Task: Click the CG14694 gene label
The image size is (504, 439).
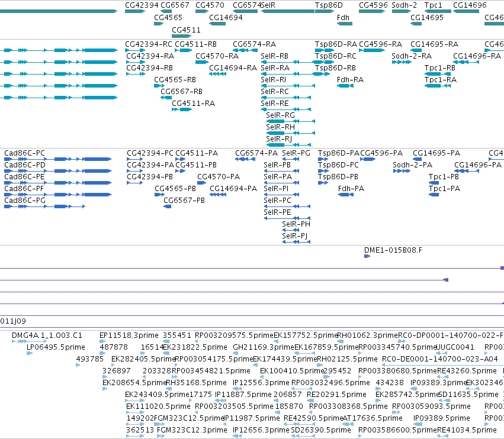Action: 226,17
